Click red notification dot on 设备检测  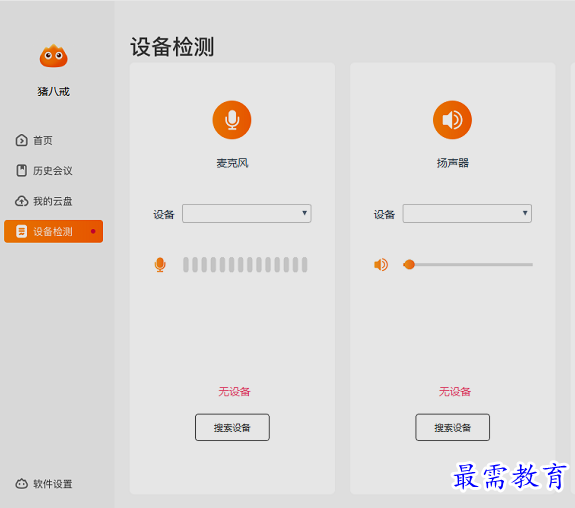point(93,231)
